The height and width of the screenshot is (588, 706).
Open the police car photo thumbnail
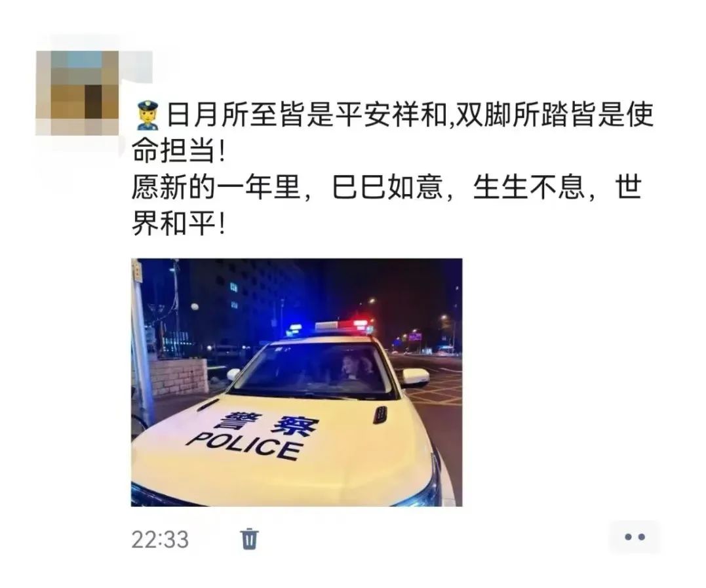(297, 382)
